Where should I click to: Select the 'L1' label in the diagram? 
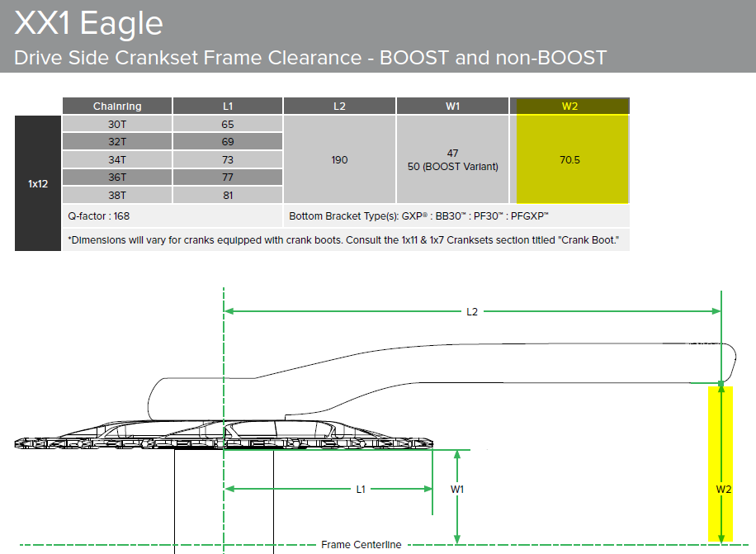click(361, 490)
